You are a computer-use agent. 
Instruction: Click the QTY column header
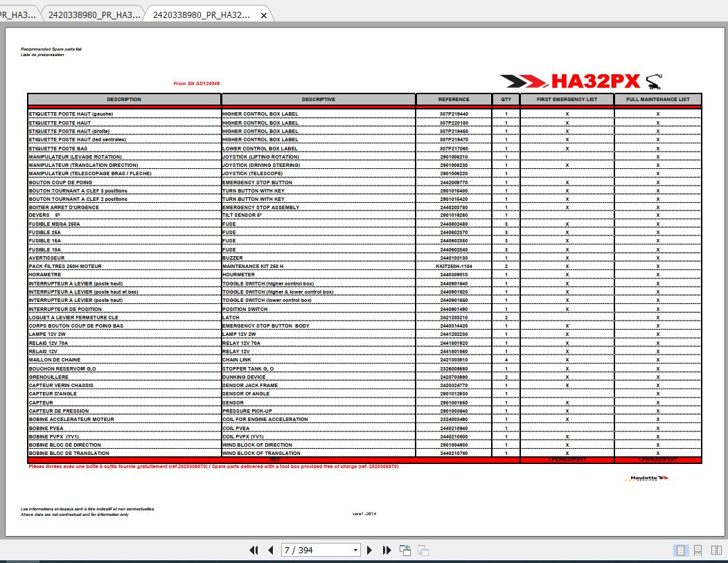[x=506, y=99]
